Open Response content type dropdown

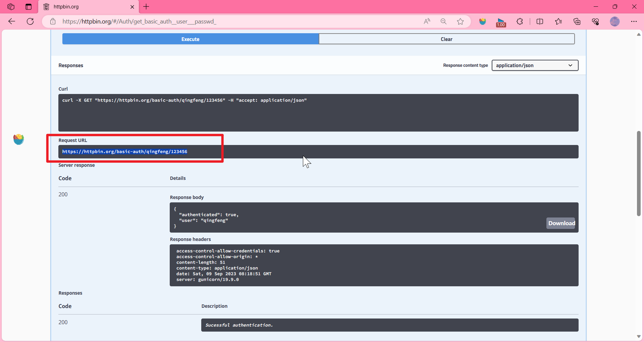click(x=535, y=65)
